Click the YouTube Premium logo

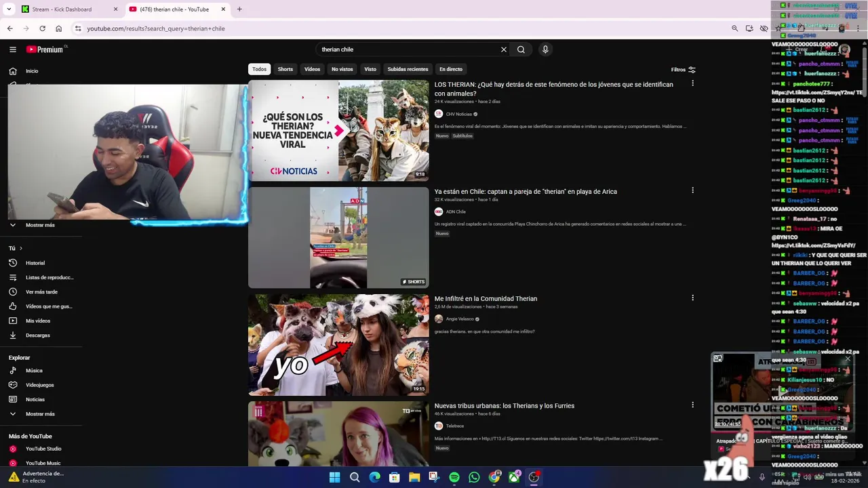click(x=46, y=49)
